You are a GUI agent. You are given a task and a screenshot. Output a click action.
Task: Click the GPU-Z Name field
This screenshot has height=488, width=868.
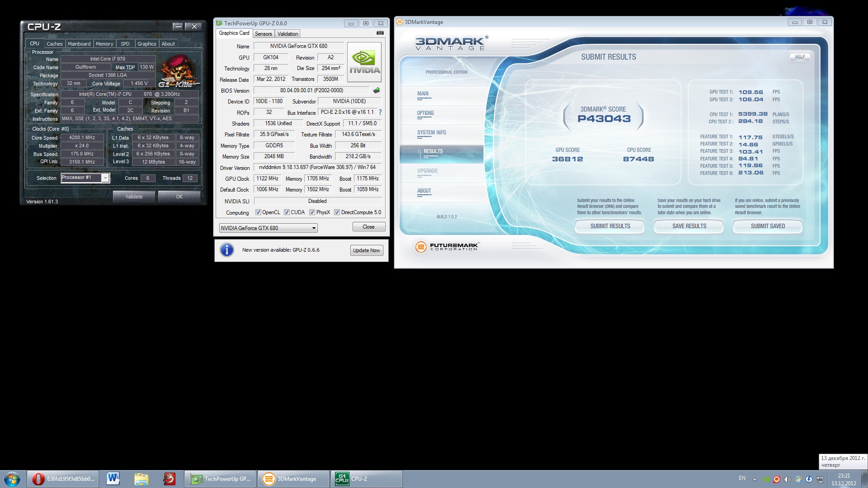coord(299,46)
